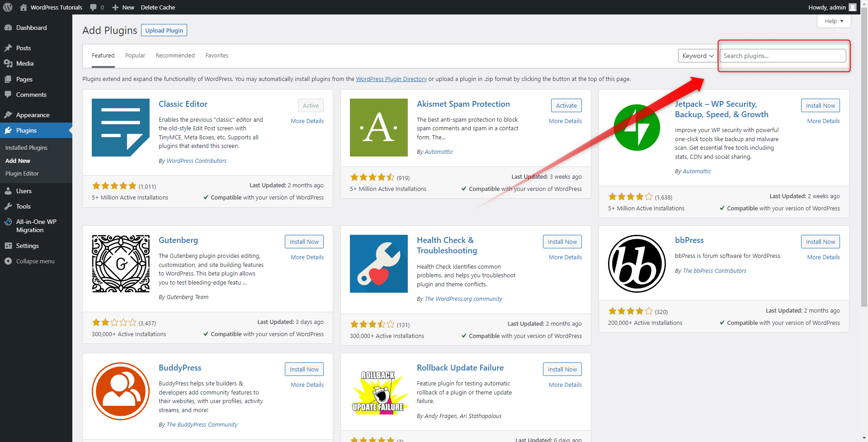This screenshot has height=442, width=868.
Task: Install Jetpack plugin now
Action: 820,105
